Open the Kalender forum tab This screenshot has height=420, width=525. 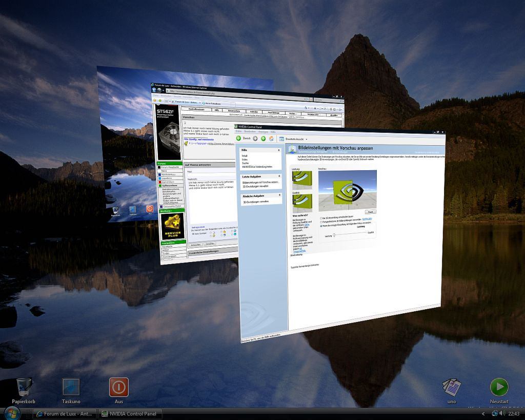coord(254,112)
